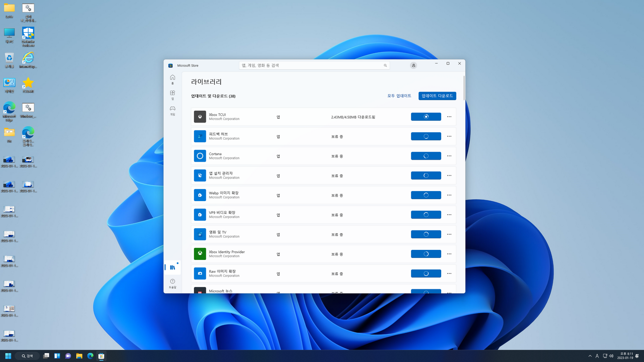Click the Raw 이미지 확장 app icon
This screenshot has height=362, width=644.
coord(200,273)
